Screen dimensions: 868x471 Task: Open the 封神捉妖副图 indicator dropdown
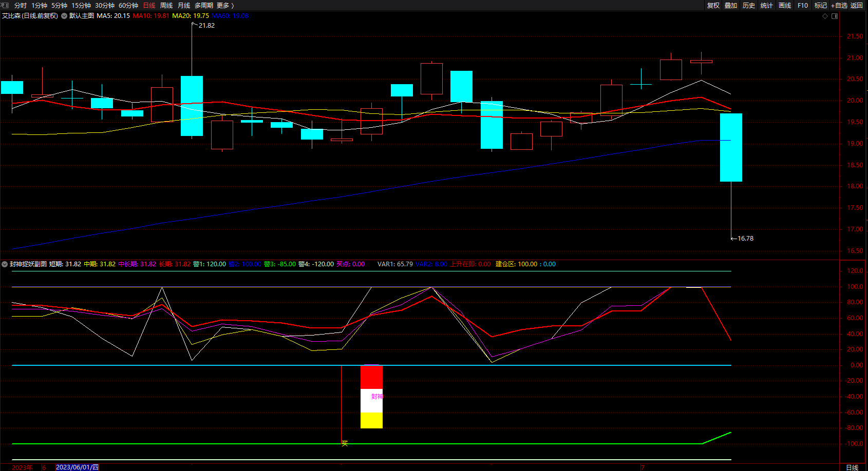point(5,264)
